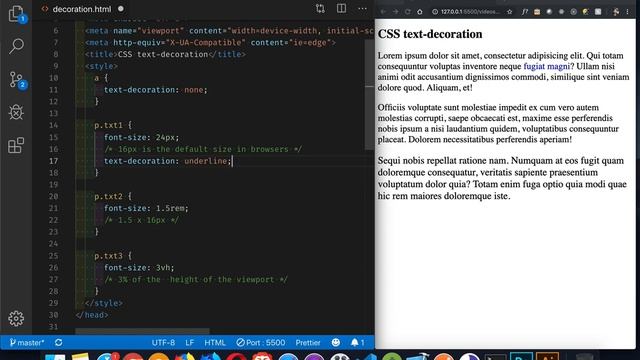Place cursor on 'text-decoration: underline;' line 17
This screenshot has height=360, width=640.
(x=168, y=161)
